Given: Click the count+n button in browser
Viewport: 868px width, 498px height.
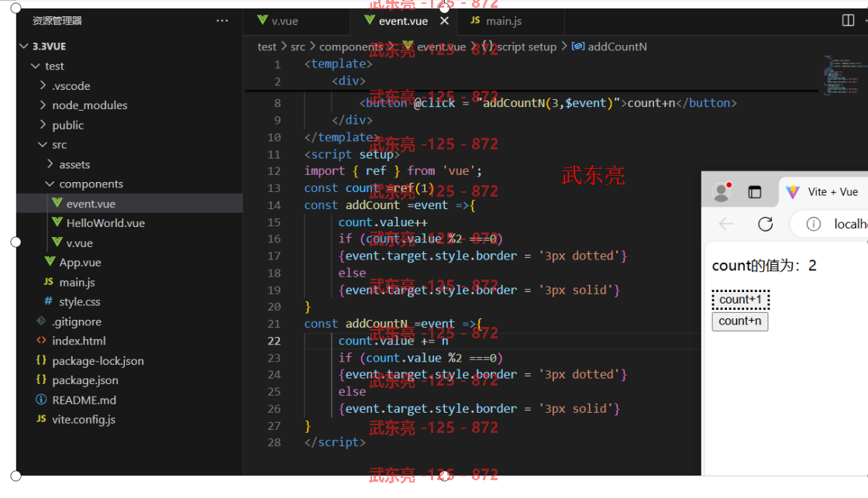Looking at the screenshot, I should pyautogui.click(x=740, y=321).
